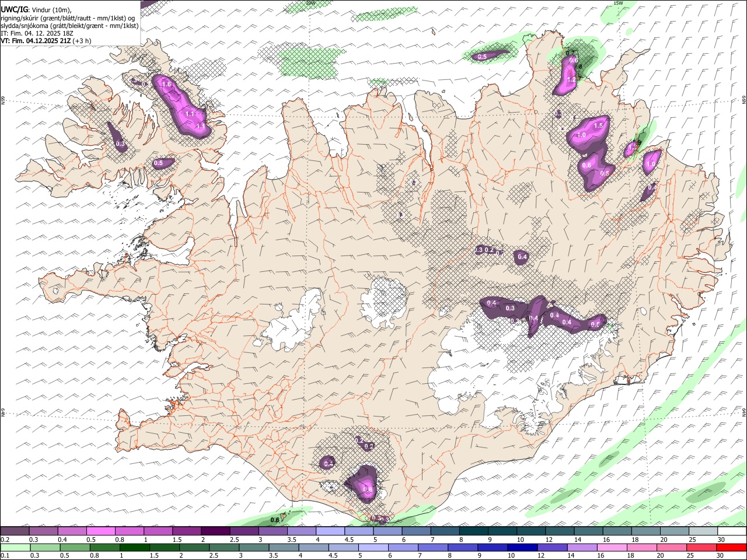
Task: Click the 'slydda/snjókoma' legend description line
Action: (69, 26)
